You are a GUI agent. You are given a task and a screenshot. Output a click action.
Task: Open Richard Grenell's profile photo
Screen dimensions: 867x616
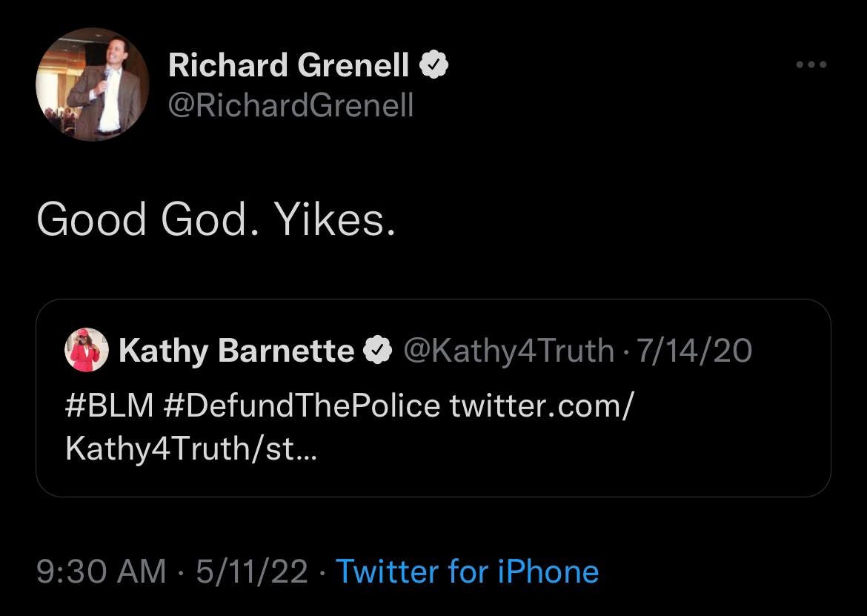pos(92,85)
